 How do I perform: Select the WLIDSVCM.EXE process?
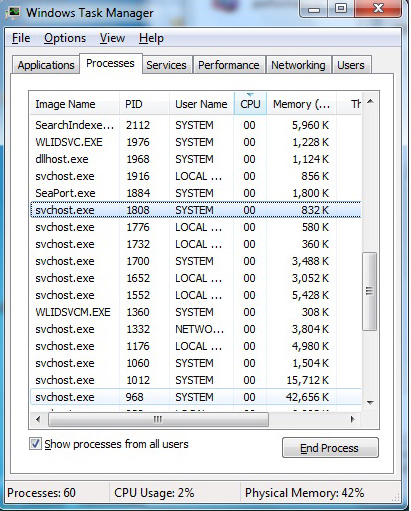(x=196, y=312)
